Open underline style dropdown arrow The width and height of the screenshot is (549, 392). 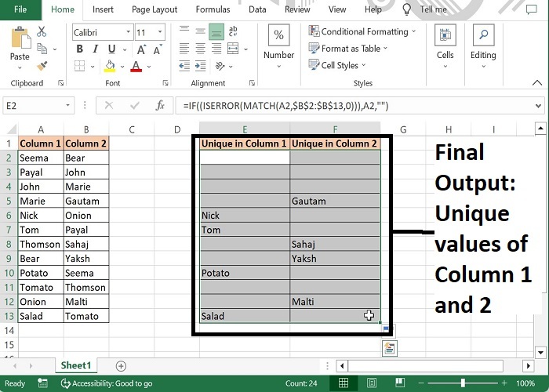(125, 49)
